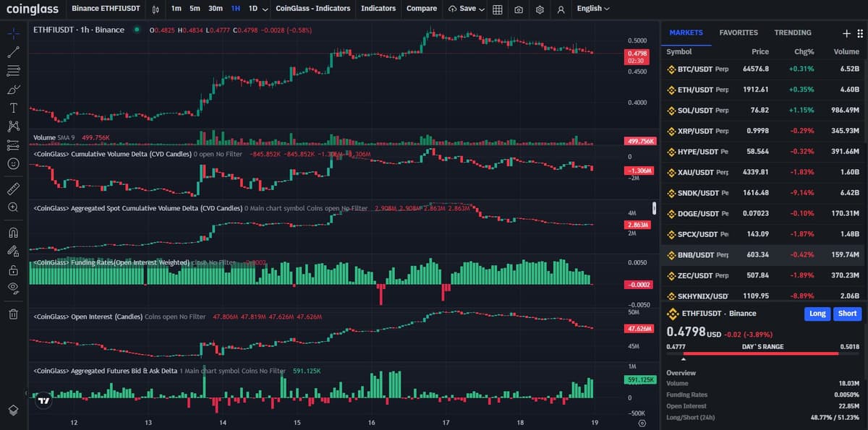Open the prediction and measurement tools
This screenshot has height=430, width=868.
tap(13, 145)
